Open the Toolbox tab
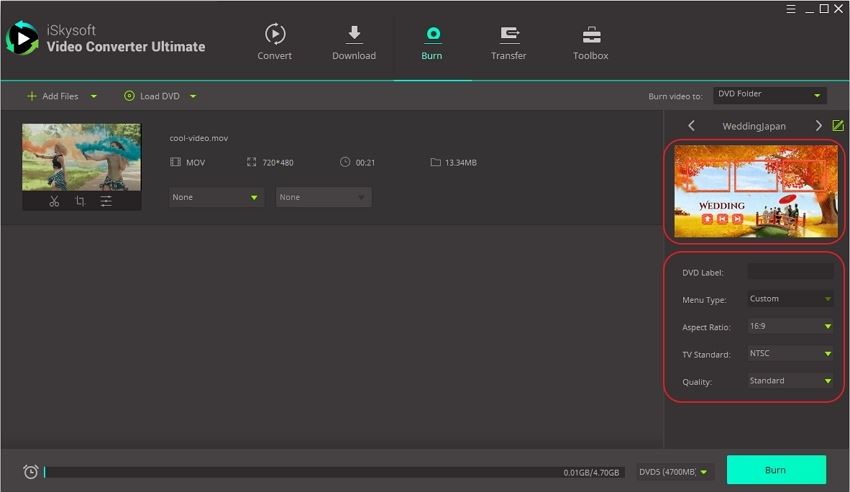 click(x=590, y=42)
